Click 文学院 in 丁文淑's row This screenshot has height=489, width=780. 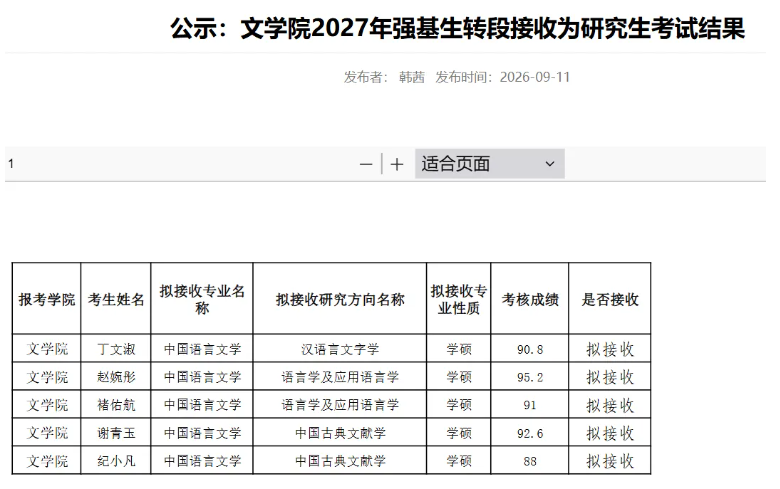47,349
